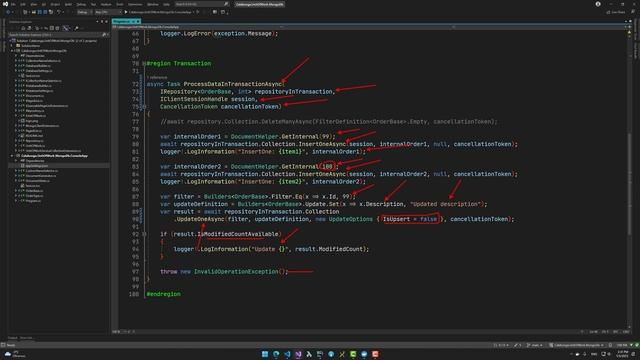Select the Solution Items folder
Image resolution: width=640 pixels, height=360 pixels.
point(31,46)
